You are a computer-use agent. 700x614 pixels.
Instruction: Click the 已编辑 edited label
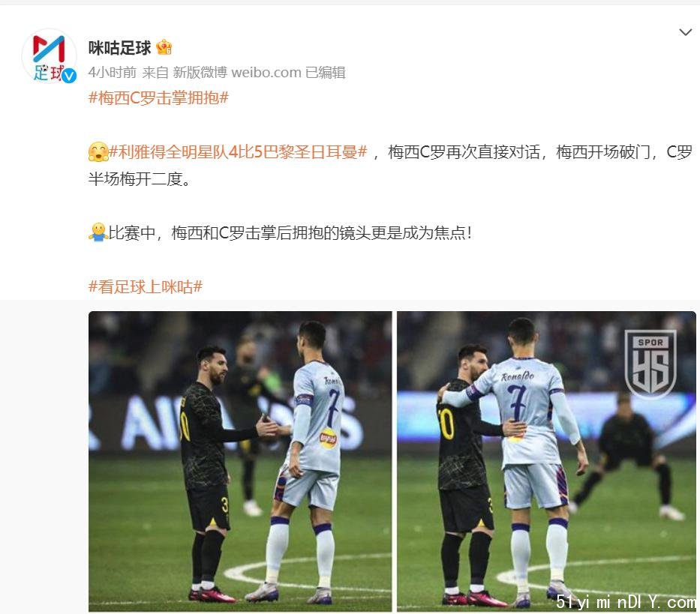pyautogui.click(x=326, y=72)
